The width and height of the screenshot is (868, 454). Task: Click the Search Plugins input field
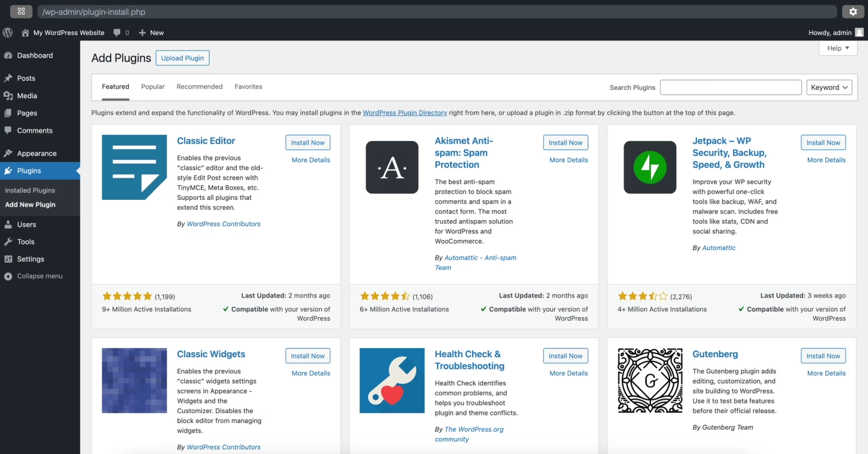click(x=731, y=88)
